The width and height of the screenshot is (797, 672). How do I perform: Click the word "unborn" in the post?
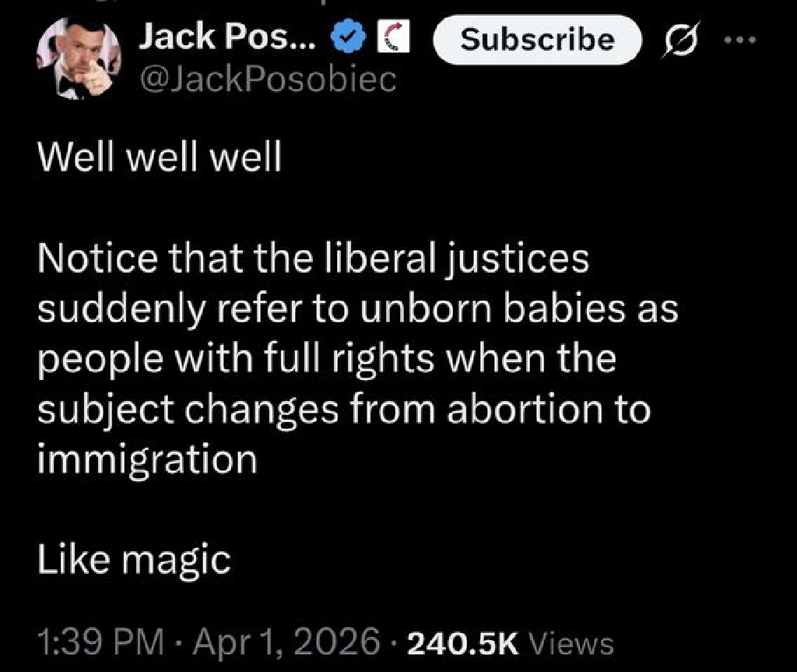pyautogui.click(x=426, y=308)
